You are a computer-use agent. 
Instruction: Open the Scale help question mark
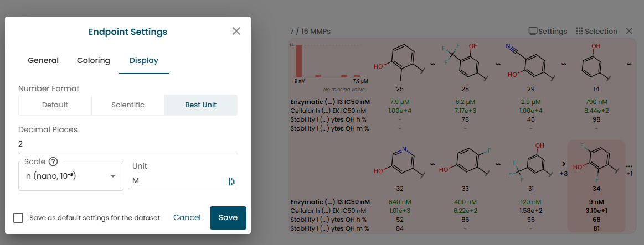(x=53, y=161)
